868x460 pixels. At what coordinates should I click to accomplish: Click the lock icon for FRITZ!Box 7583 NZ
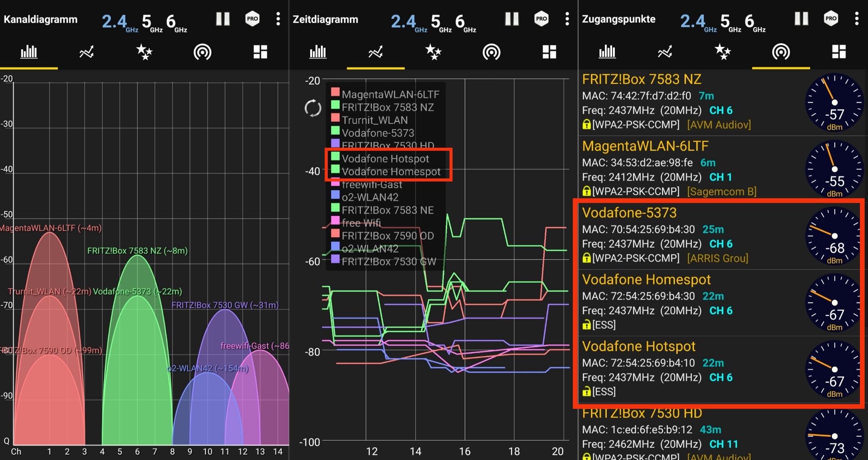(x=586, y=124)
